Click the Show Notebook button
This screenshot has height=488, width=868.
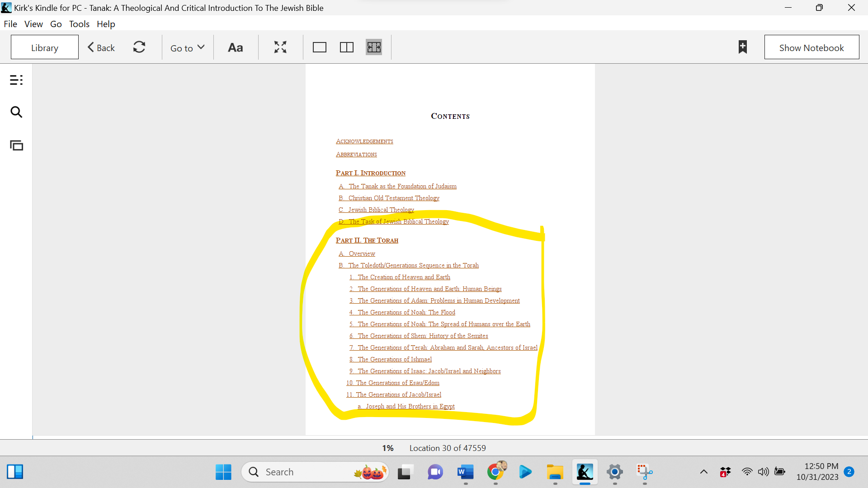(811, 47)
